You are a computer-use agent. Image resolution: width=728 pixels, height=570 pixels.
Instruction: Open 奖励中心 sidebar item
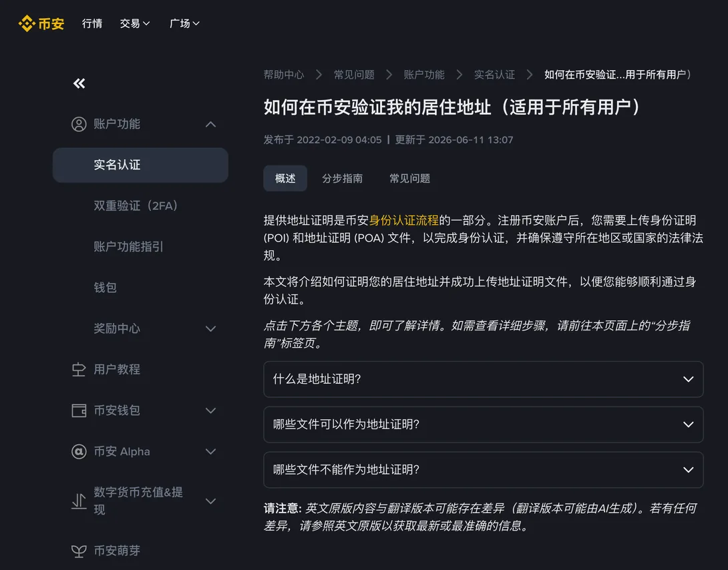coord(116,328)
